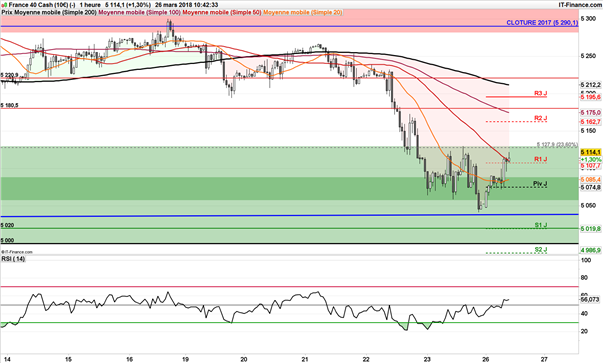Click the yellow current price tag 5 114,1

click(x=590, y=152)
